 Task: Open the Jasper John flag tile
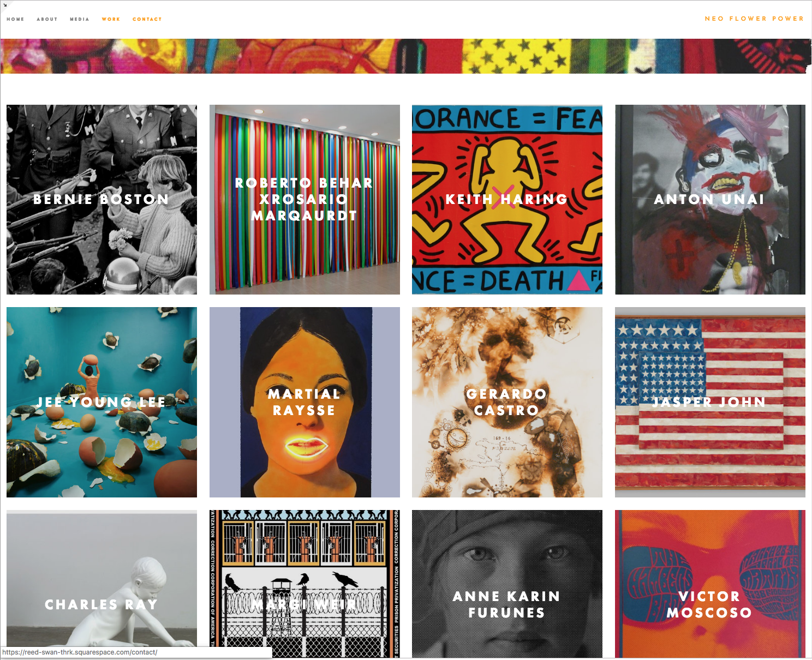coord(710,402)
